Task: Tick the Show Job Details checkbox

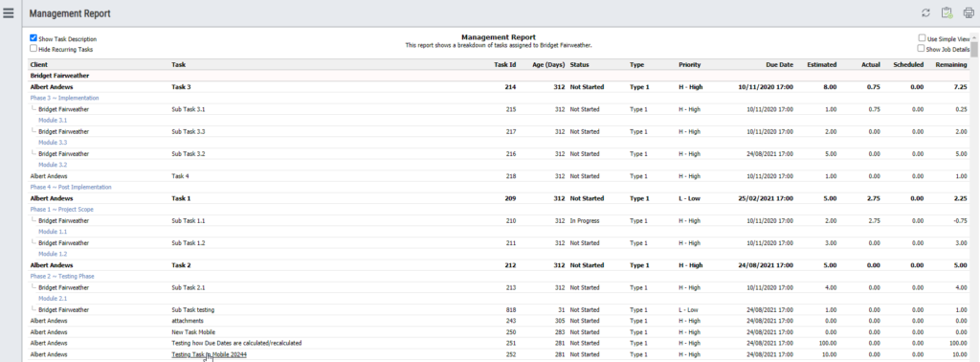Action: (922, 48)
